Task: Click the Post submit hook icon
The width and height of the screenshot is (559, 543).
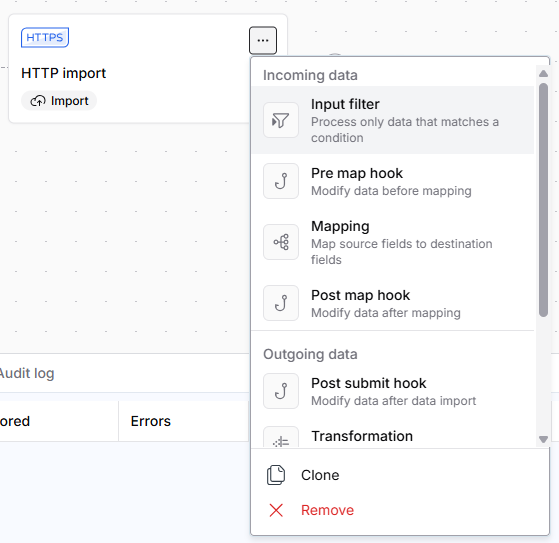Action: click(281, 391)
